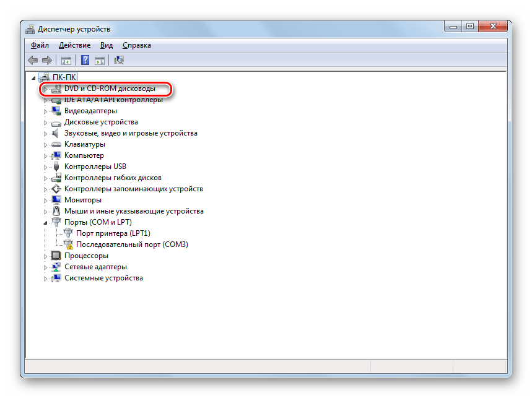The image size is (532, 398).
Task: Select the Клавиатуры label
Action: click(x=85, y=144)
